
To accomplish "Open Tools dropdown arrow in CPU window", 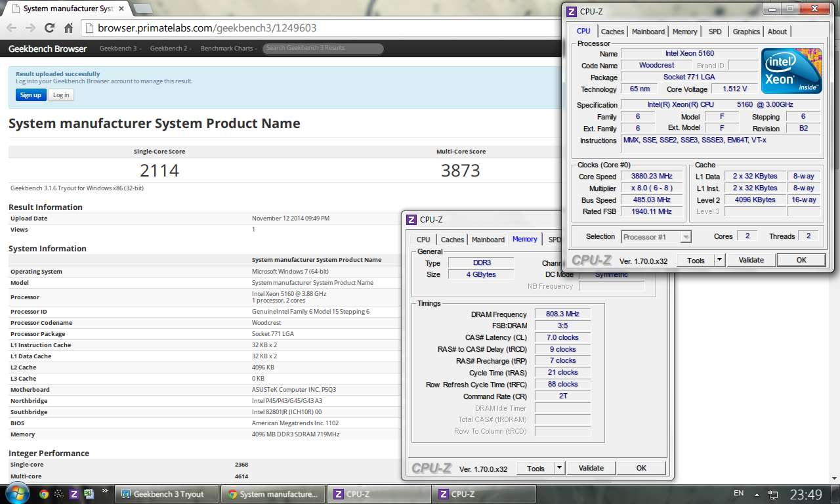I will click(x=720, y=260).
